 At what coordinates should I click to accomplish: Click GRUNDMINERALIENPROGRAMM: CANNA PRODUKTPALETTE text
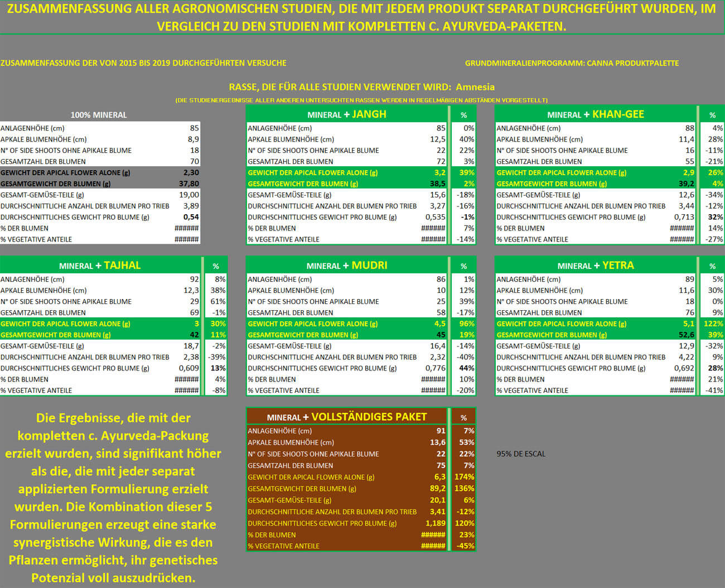(x=572, y=63)
